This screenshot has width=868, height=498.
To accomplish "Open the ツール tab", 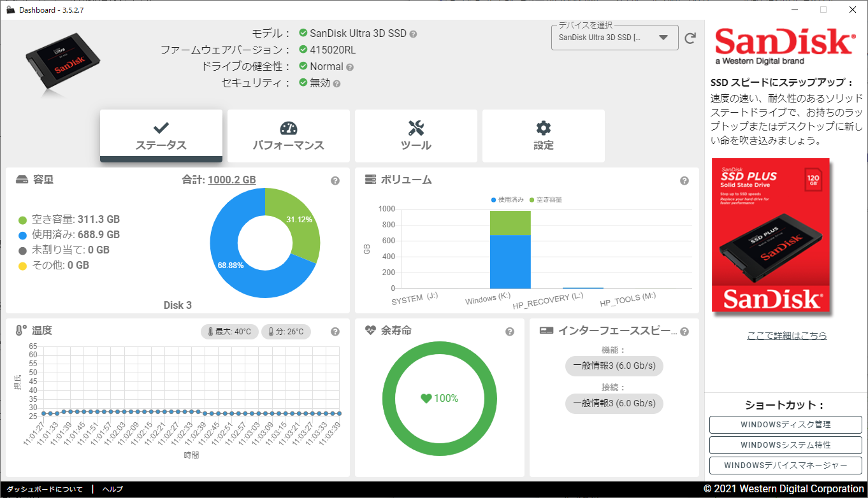I will 416,136.
